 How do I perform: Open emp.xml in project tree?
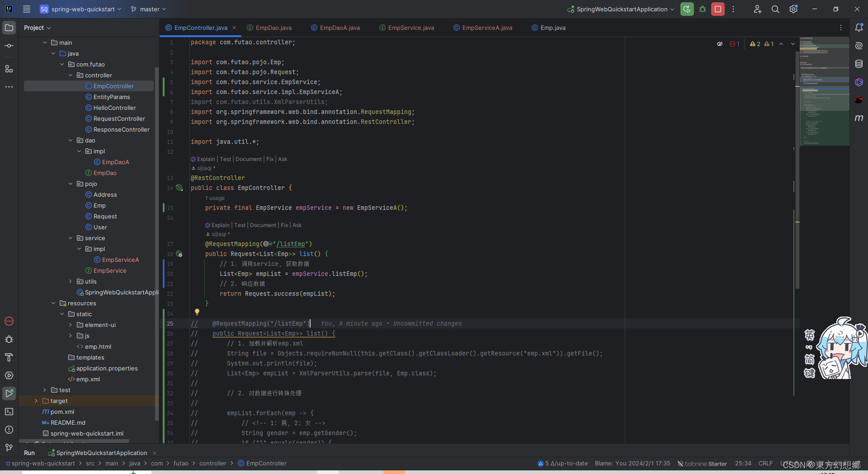point(88,379)
